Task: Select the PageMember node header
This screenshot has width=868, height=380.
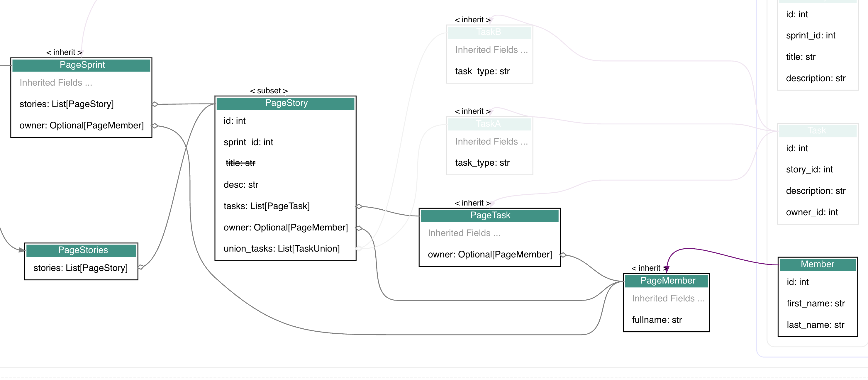Action: point(667,280)
